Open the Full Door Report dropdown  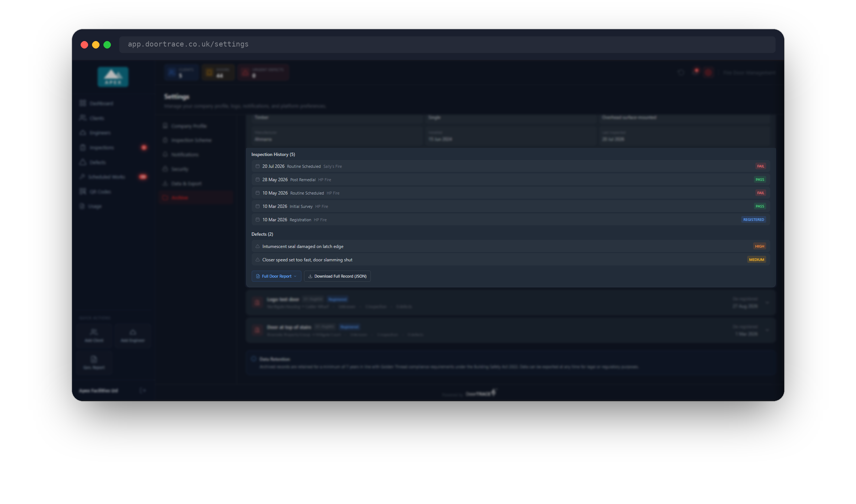(x=276, y=276)
